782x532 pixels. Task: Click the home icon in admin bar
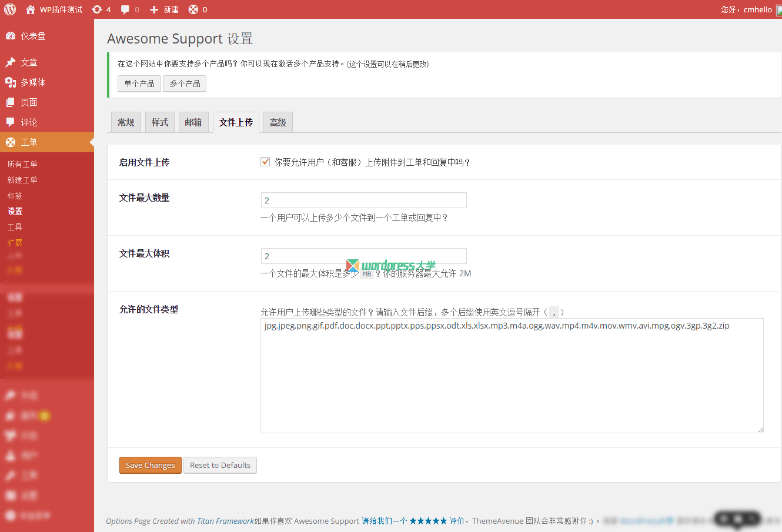(31, 9)
